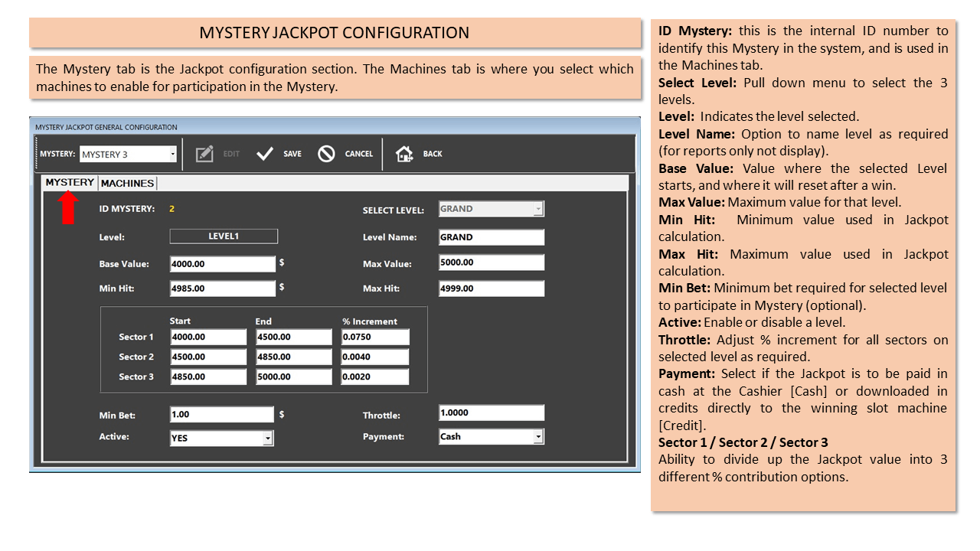Viewport: 980px width, 551px height.
Task: Click the Back house icon
Action: tap(403, 154)
